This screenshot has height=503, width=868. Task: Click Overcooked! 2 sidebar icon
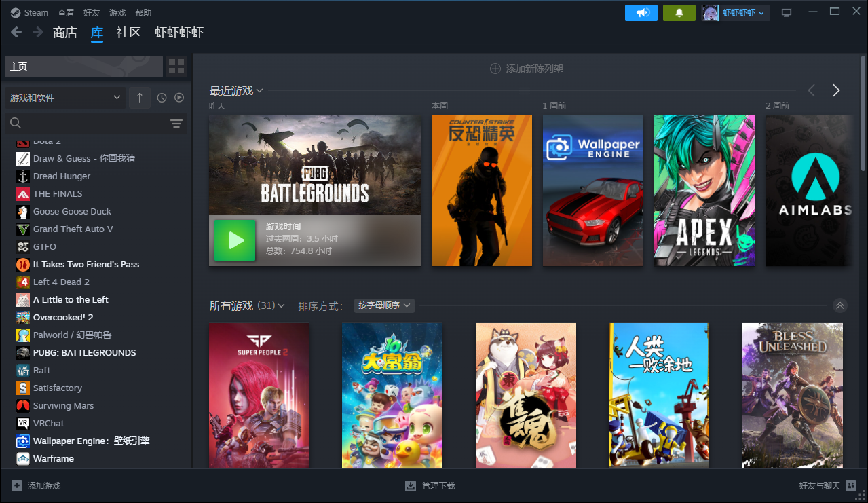point(23,317)
